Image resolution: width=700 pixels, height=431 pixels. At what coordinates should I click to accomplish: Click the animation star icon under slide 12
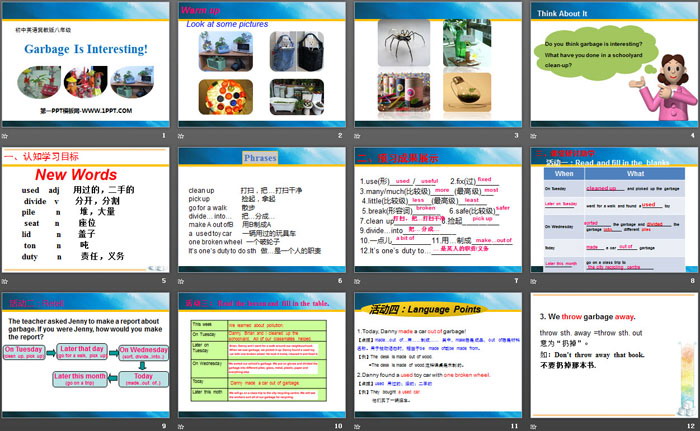533,427
